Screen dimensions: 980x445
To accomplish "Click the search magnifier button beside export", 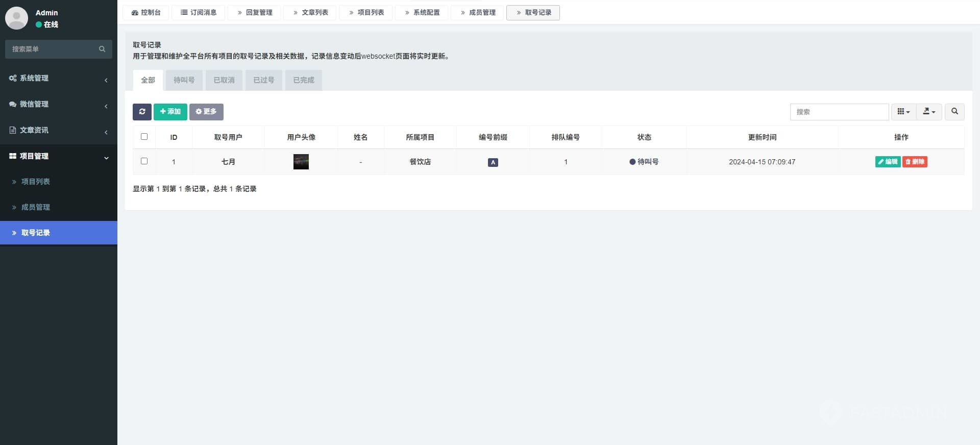I will pyautogui.click(x=954, y=112).
